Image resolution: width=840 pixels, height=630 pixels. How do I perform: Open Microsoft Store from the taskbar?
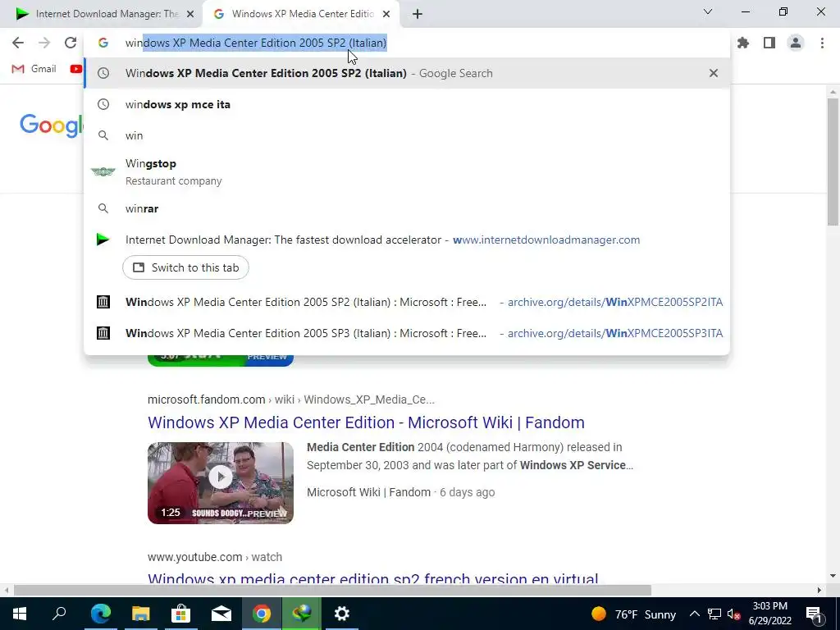click(x=181, y=614)
